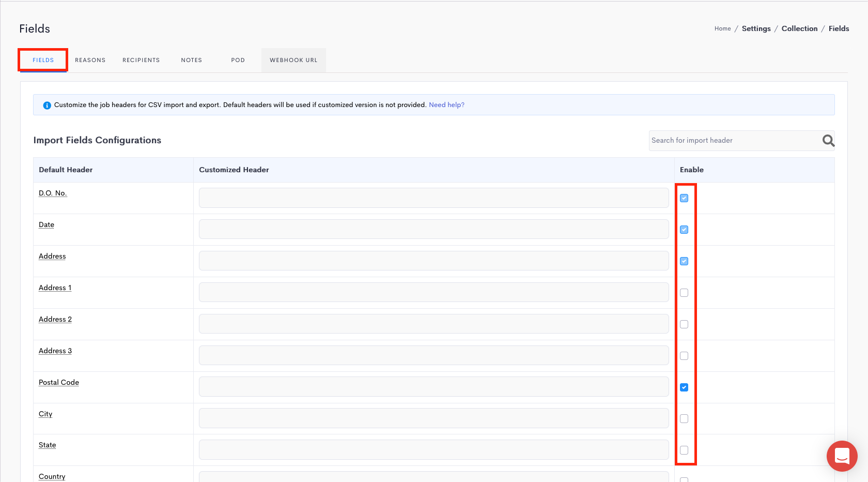Click the Need help? link
This screenshot has height=482, width=868.
point(446,105)
